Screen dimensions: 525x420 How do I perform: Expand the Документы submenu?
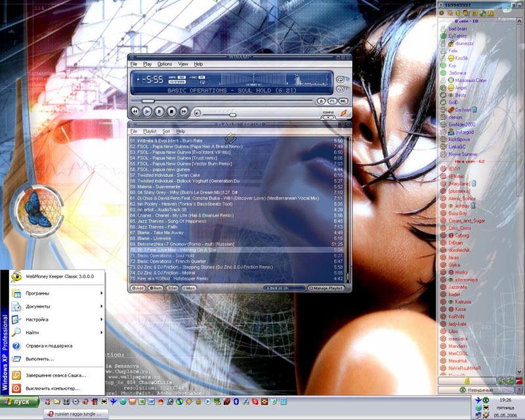[57, 306]
